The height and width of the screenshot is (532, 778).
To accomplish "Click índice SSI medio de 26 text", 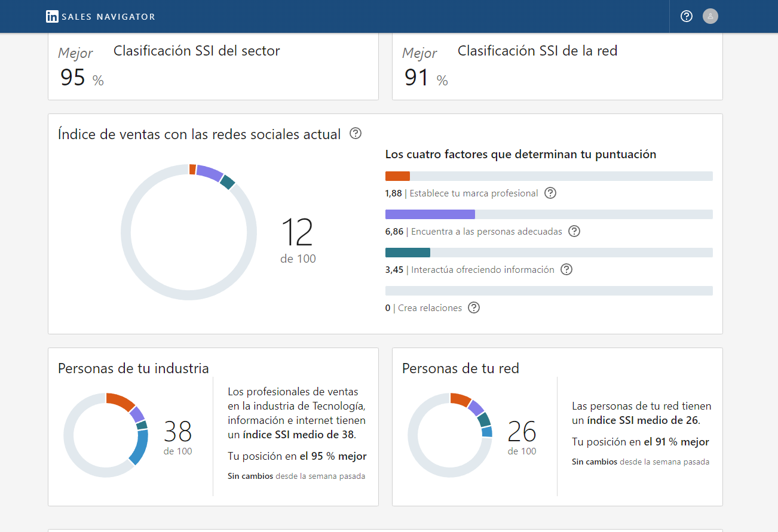I will tap(643, 420).
